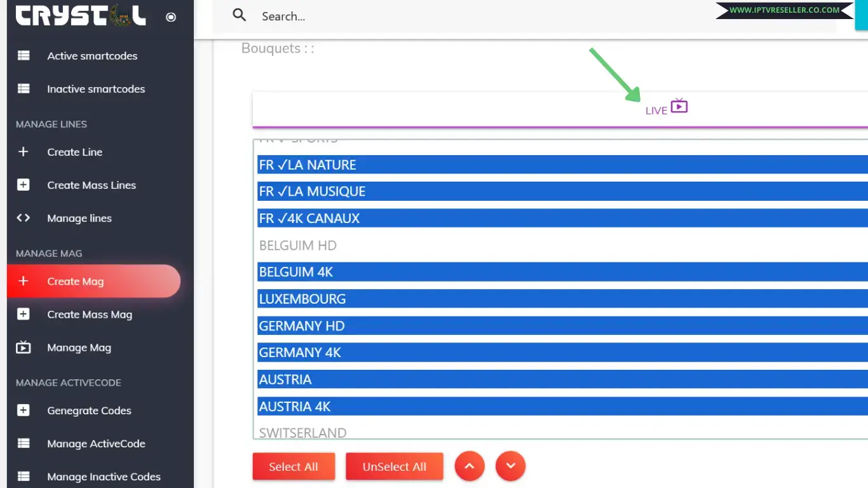Screen dimensions: 868x488
Task: Click the red down chevron button
Action: pyautogui.click(x=510, y=466)
